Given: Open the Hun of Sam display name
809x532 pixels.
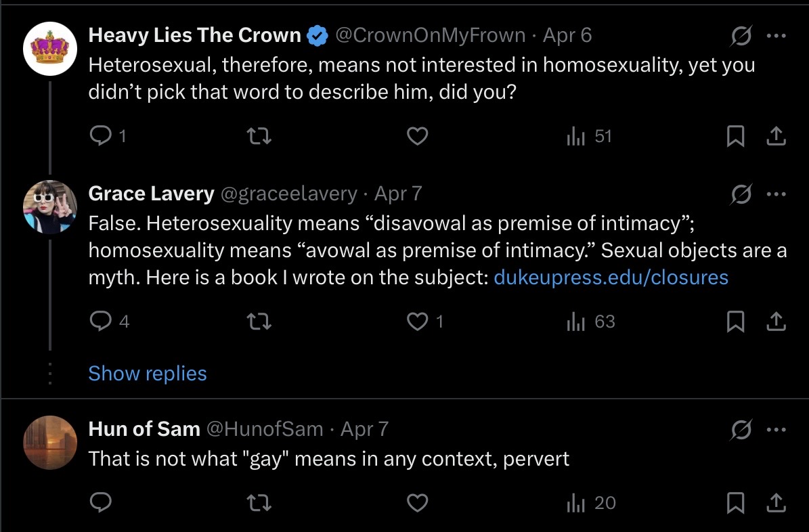Looking at the screenshot, I should click(x=144, y=429).
